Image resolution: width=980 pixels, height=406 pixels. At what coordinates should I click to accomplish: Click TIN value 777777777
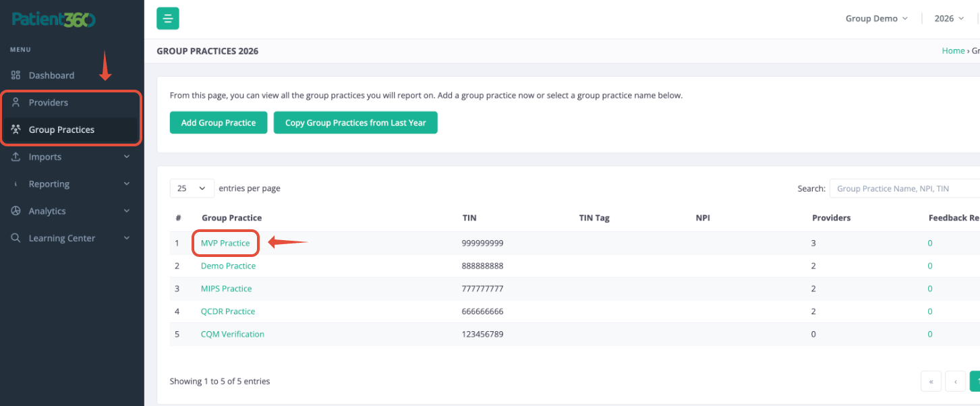[x=483, y=289]
